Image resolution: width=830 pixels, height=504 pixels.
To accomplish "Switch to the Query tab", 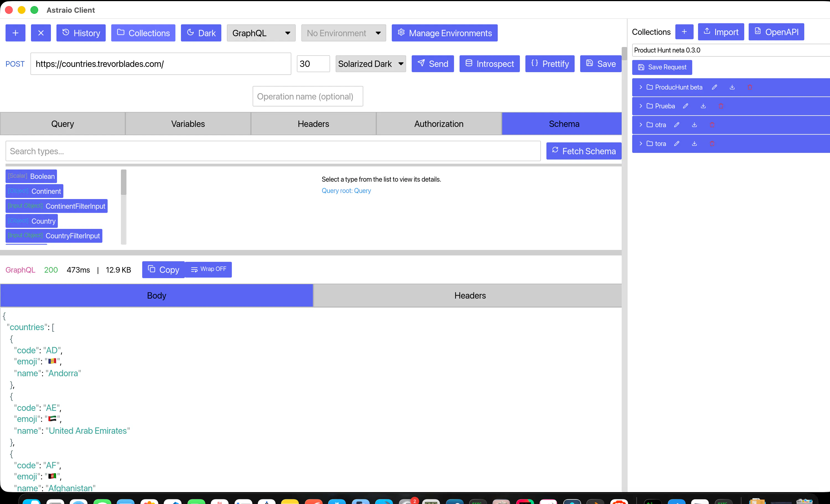I will tap(63, 124).
